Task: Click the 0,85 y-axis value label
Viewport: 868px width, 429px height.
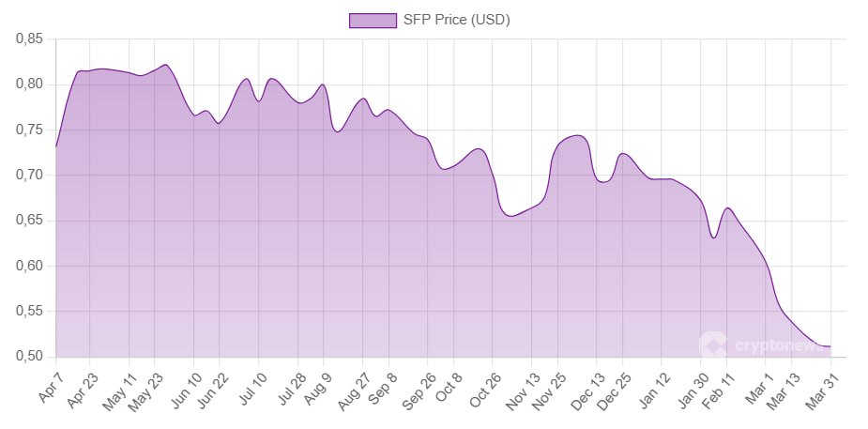Action: click(29, 39)
